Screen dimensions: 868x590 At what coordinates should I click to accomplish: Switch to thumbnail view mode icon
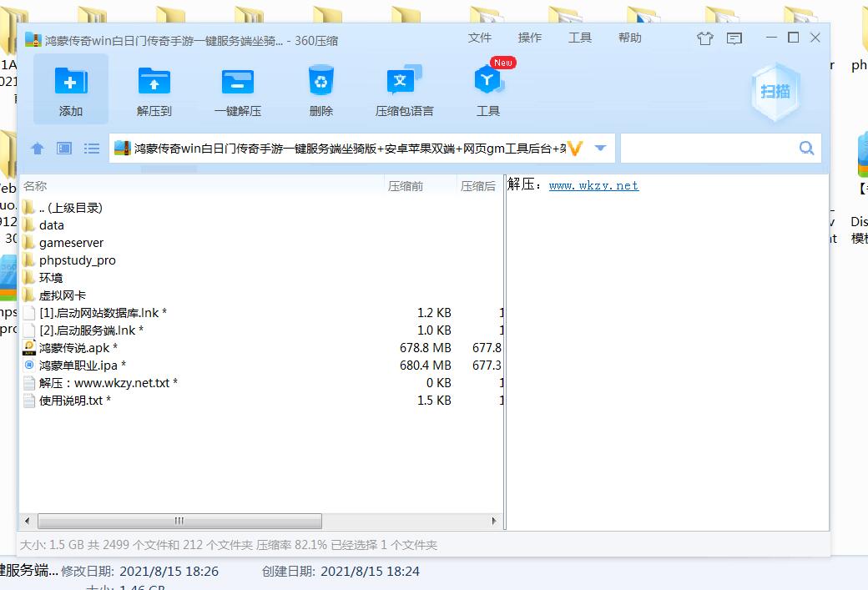64,149
